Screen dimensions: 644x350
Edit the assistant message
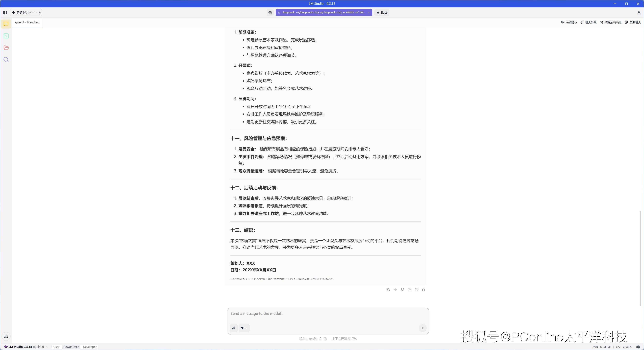pyautogui.click(x=416, y=290)
